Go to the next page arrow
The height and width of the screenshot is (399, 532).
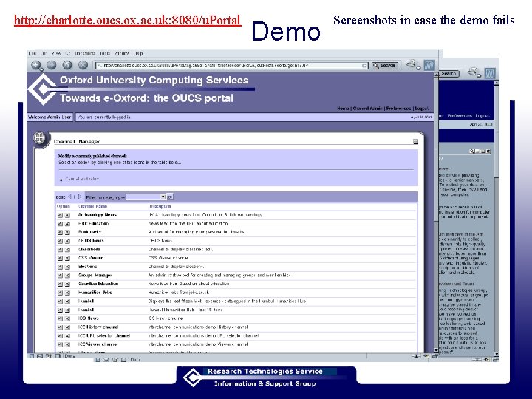80,197
